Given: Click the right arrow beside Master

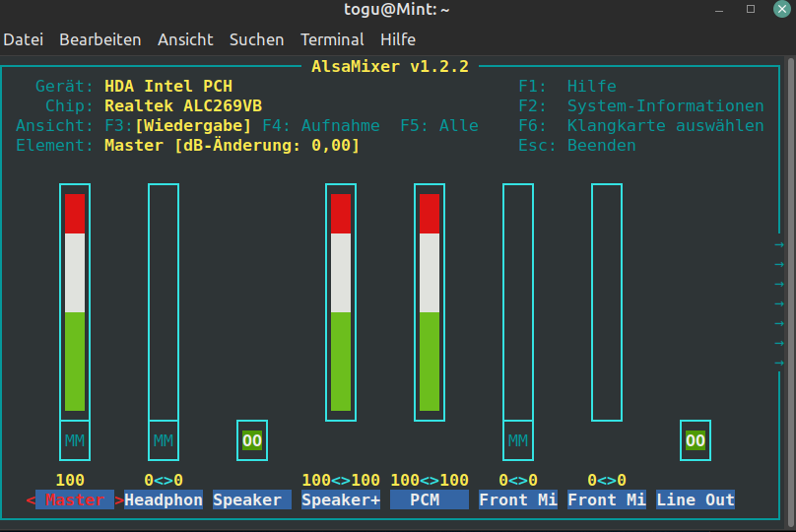Looking at the screenshot, I should (x=119, y=500).
